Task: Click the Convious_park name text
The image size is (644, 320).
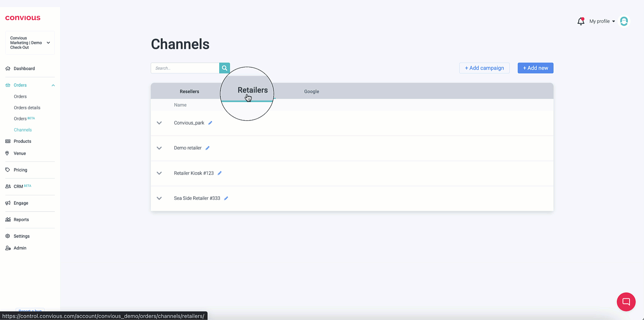Action: point(189,123)
